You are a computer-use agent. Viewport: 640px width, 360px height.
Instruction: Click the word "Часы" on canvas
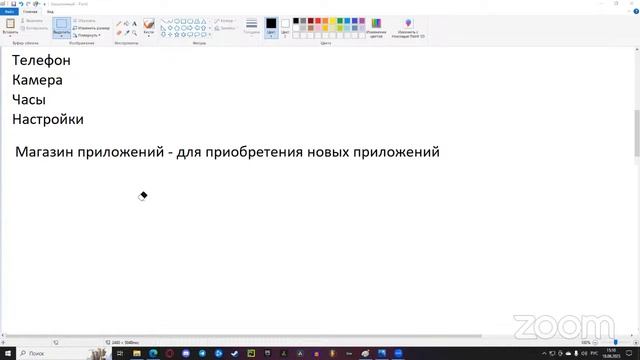point(29,100)
